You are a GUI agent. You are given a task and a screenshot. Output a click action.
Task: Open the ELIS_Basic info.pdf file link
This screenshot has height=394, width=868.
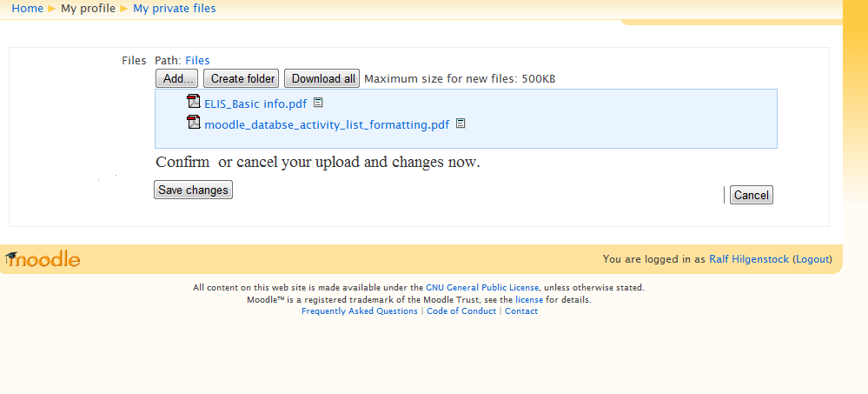click(255, 104)
